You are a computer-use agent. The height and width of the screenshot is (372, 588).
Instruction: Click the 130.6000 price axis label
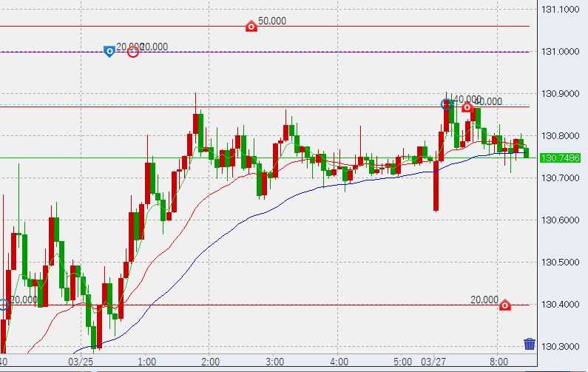[560, 220]
